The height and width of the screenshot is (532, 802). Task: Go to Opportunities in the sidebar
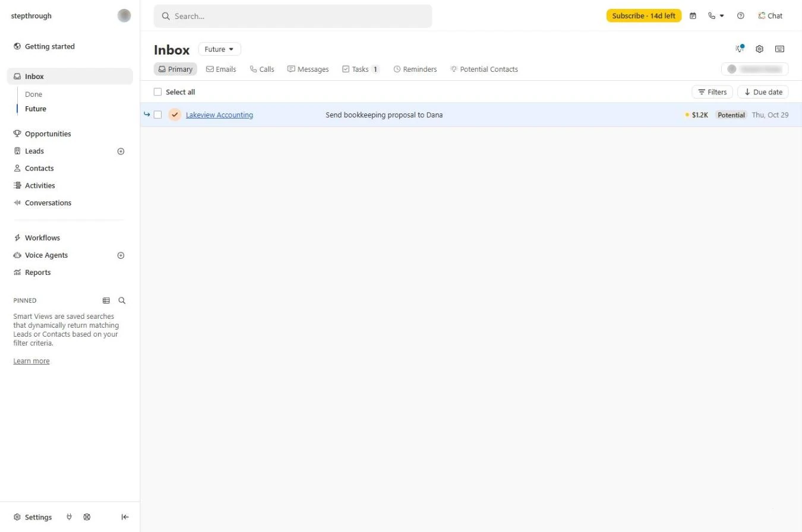click(x=48, y=134)
